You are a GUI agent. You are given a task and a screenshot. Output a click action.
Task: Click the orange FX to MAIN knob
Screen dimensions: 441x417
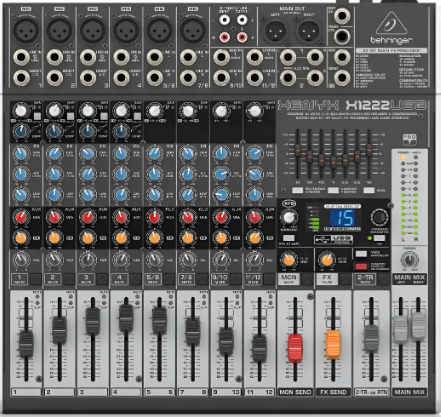coord(327,260)
